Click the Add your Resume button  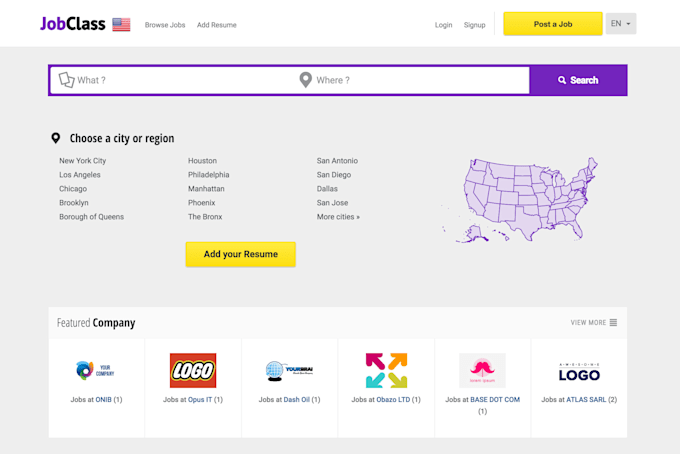click(x=240, y=254)
